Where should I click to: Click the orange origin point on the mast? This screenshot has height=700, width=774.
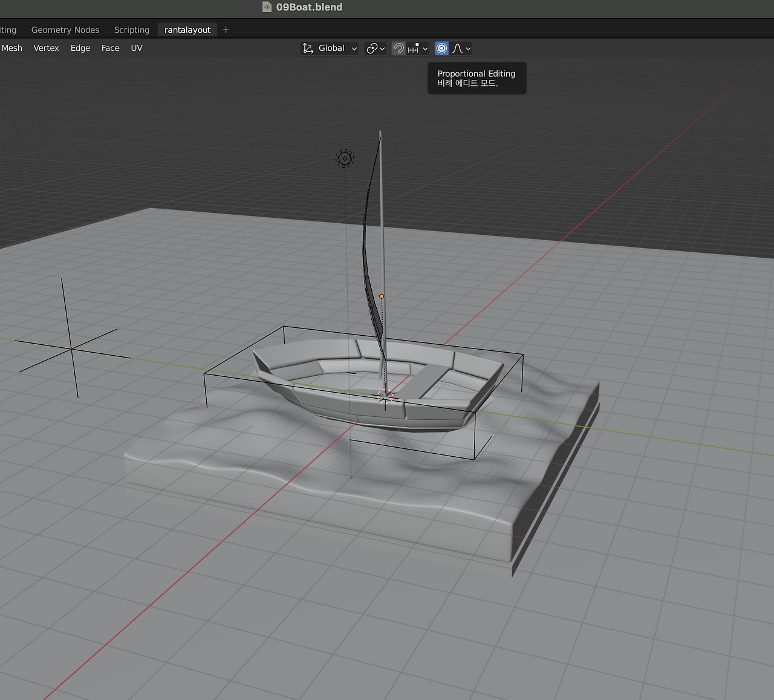click(382, 296)
